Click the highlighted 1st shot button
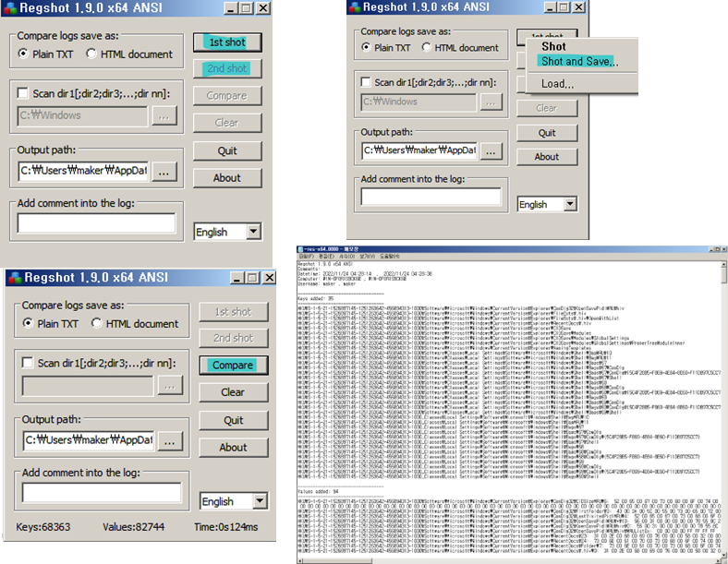Image resolution: width=728 pixels, height=564 pixels. 227,42
